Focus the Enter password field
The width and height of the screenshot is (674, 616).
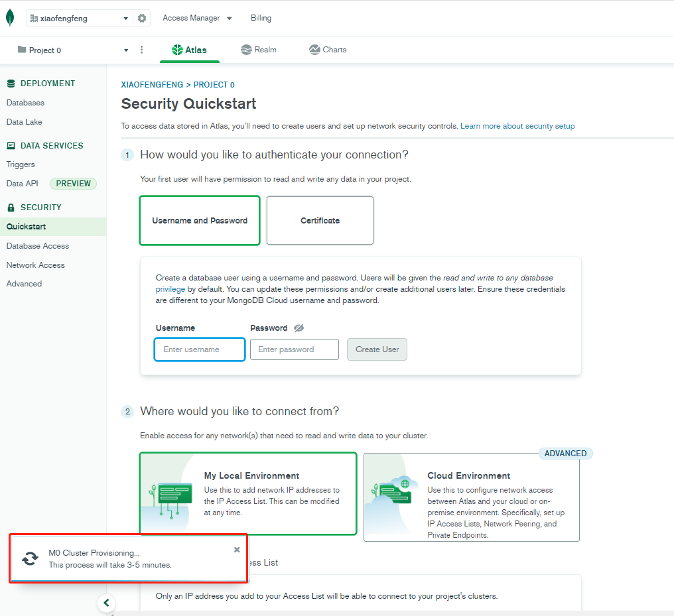tap(295, 349)
